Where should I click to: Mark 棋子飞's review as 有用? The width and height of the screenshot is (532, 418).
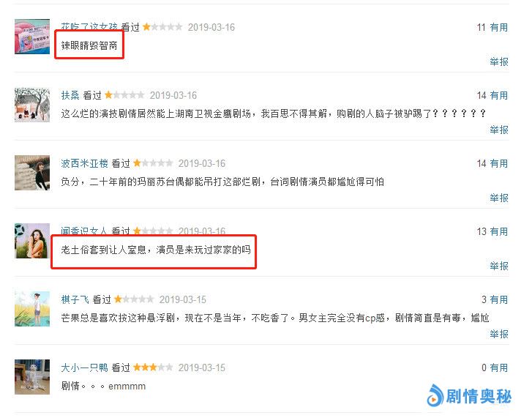point(499,300)
